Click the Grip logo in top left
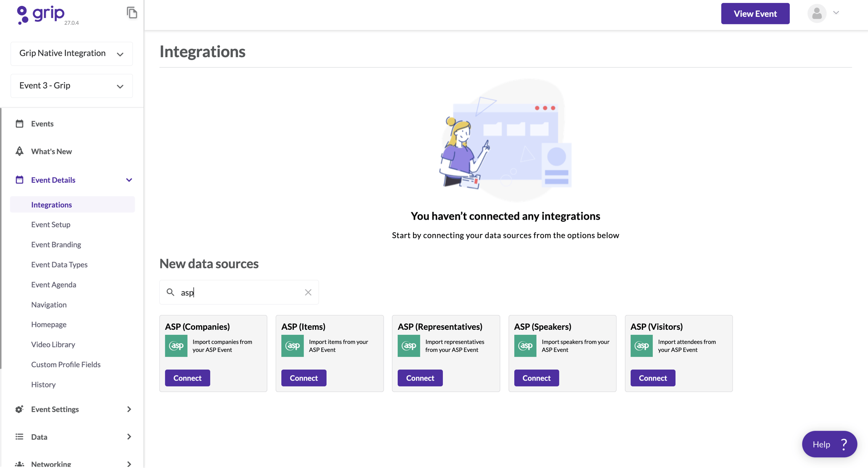This screenshot has width=868, height=468. (41, 14)
